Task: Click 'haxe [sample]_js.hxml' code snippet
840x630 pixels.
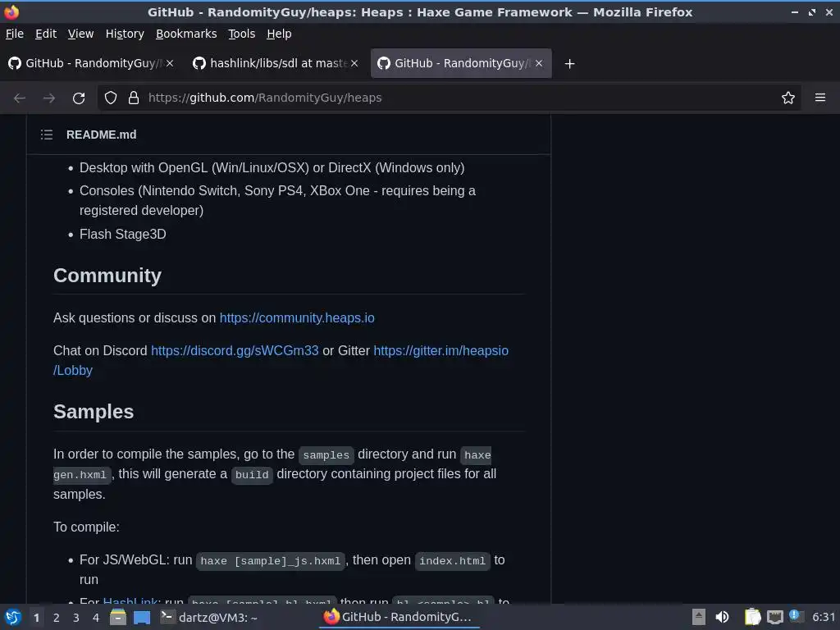Action: point(270,561)
